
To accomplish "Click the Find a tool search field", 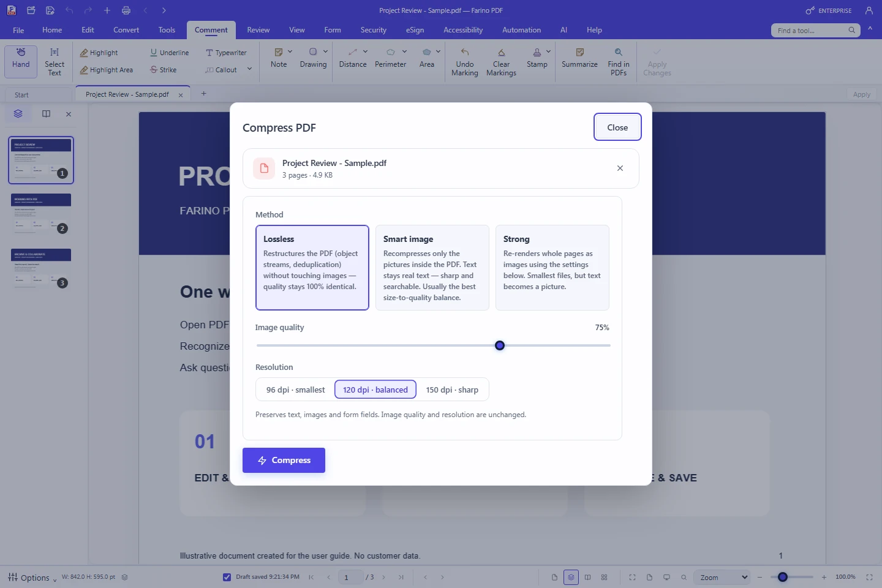I will [x=816, y=30].
